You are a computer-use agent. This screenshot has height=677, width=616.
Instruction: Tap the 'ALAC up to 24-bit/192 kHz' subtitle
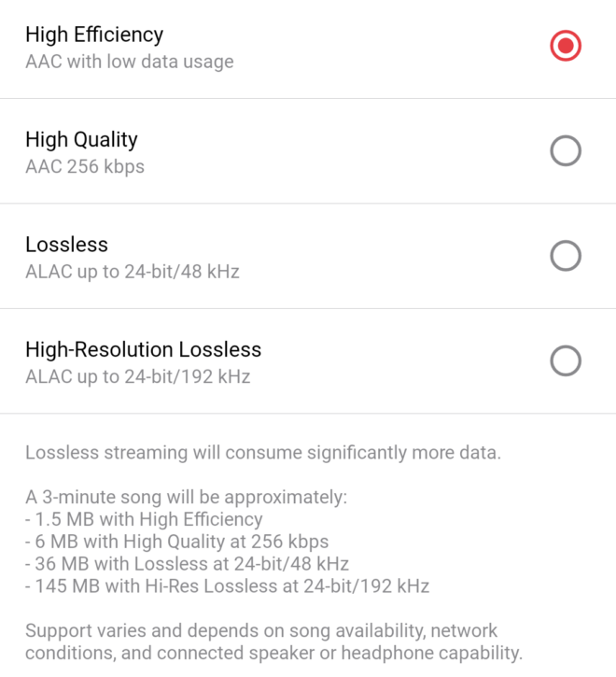point(137,377)
